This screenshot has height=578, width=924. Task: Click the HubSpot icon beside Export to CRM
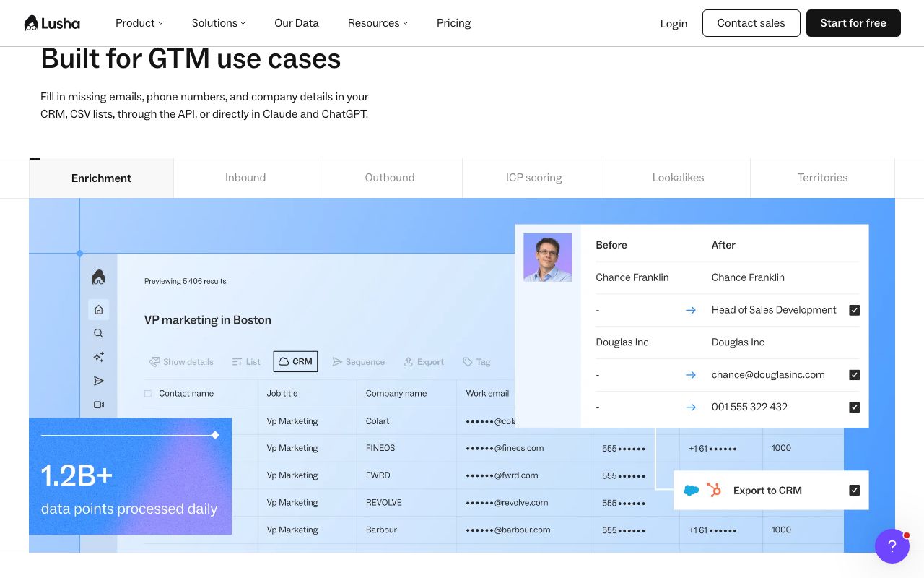714,491
